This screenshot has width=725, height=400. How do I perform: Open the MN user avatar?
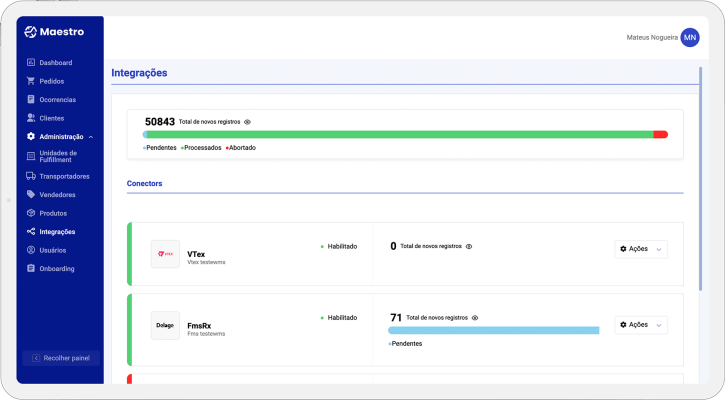click(690, 37)
